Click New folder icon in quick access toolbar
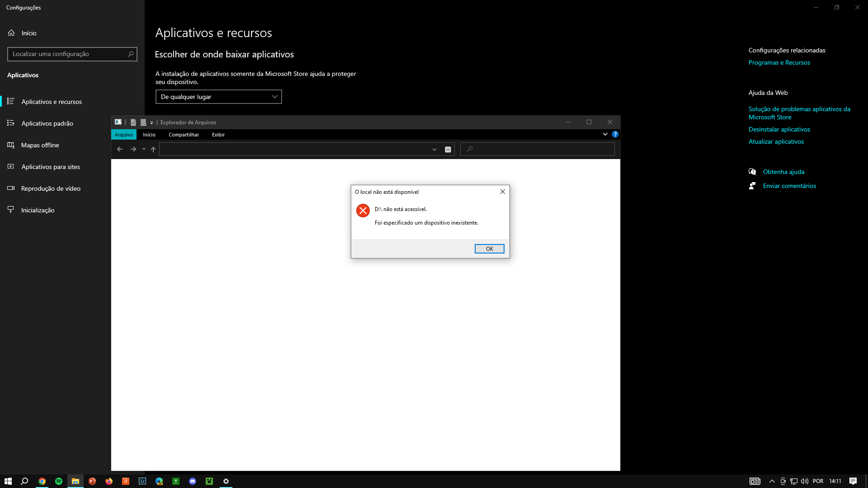868x488 pixels. [143, 122]
